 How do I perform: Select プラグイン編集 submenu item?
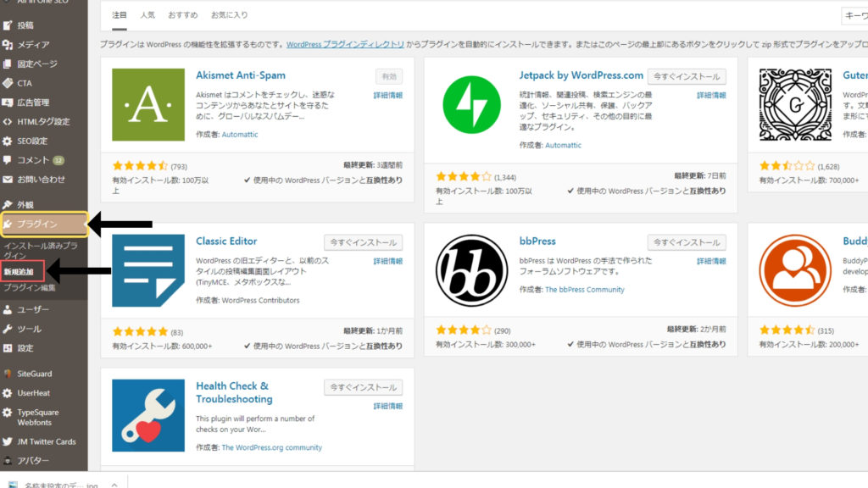(30, 288)
